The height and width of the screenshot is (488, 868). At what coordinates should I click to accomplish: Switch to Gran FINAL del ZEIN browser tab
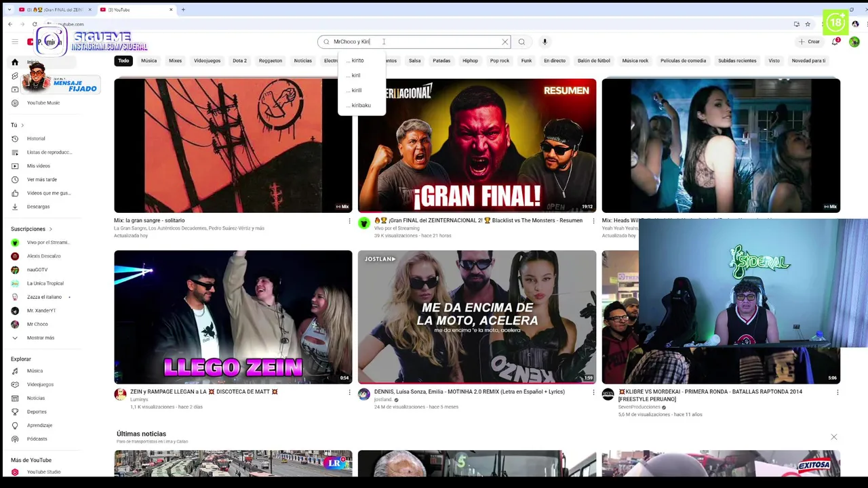55,9
